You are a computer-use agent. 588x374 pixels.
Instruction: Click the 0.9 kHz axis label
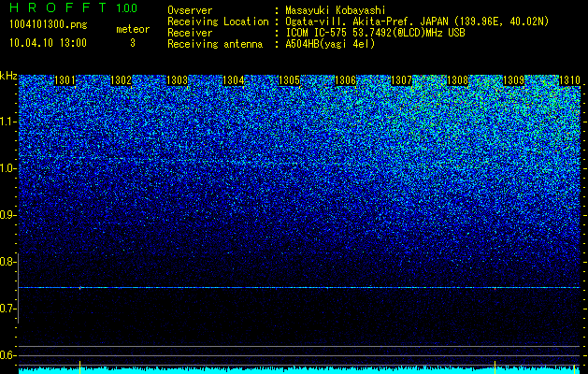tap(7, 215)
